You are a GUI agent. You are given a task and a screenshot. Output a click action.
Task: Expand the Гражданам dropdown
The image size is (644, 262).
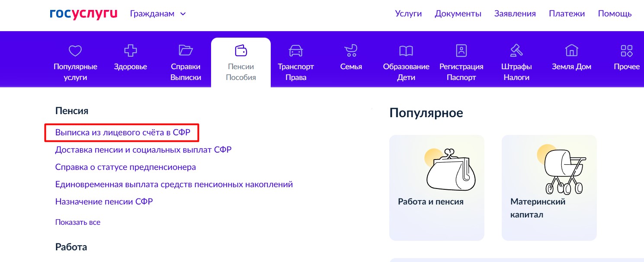[158, 14]
